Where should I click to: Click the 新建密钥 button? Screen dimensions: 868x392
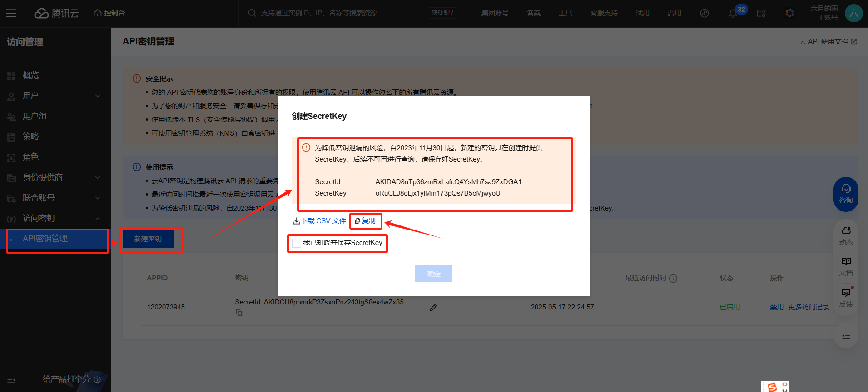pos(148,239)
